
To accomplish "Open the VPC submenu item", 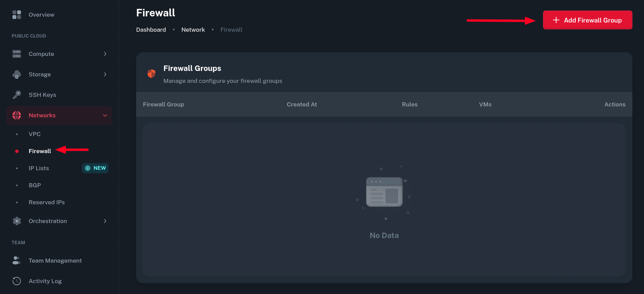I will [x=35, y=134].
